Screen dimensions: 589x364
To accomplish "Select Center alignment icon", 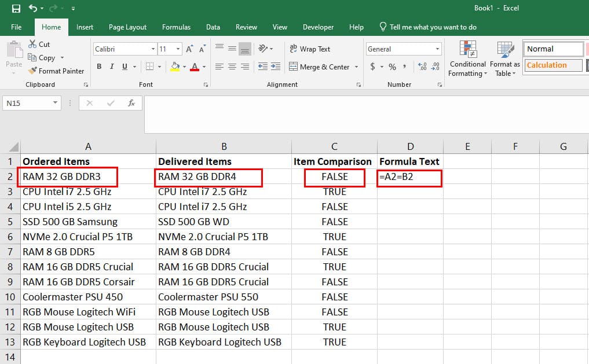I will pos(232,67).
